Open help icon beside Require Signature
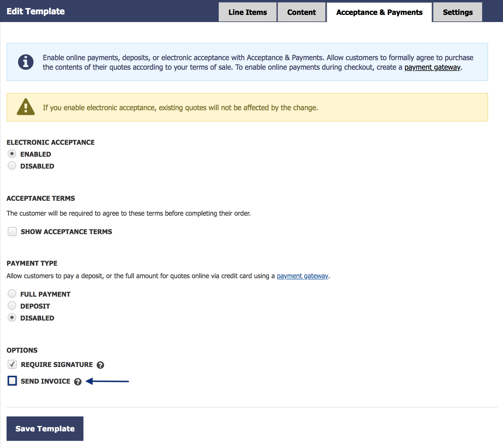Viewport: 503px width, 448px height. tap(100, 365)
